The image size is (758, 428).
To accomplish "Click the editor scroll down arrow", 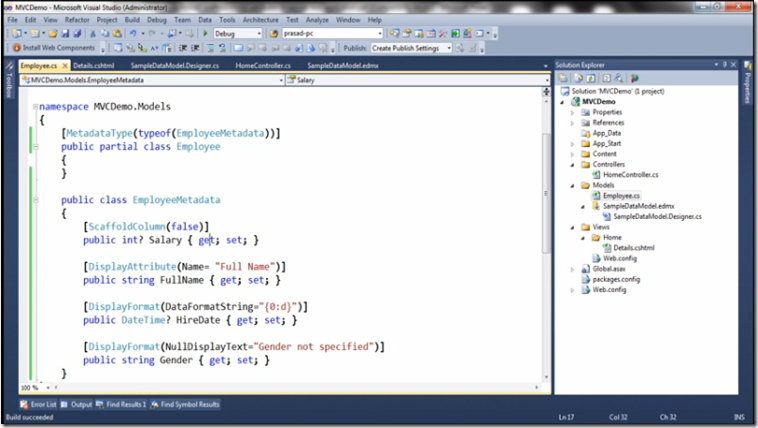I will point(546,377).
